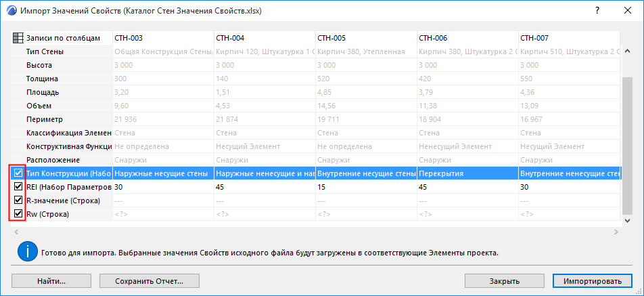The width and height of the screenshot is (644, 296).
Task: Click the Перекрытия cell under СТН-006
Action: pos(467,173)
